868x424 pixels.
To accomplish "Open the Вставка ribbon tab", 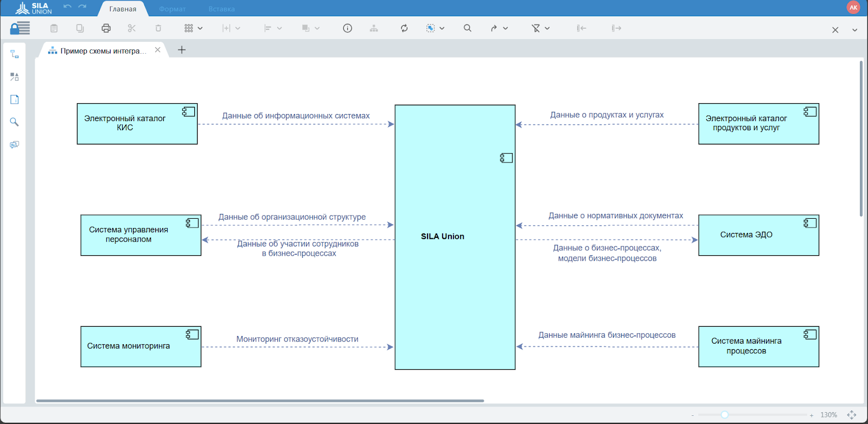I will tap(221, 9).
